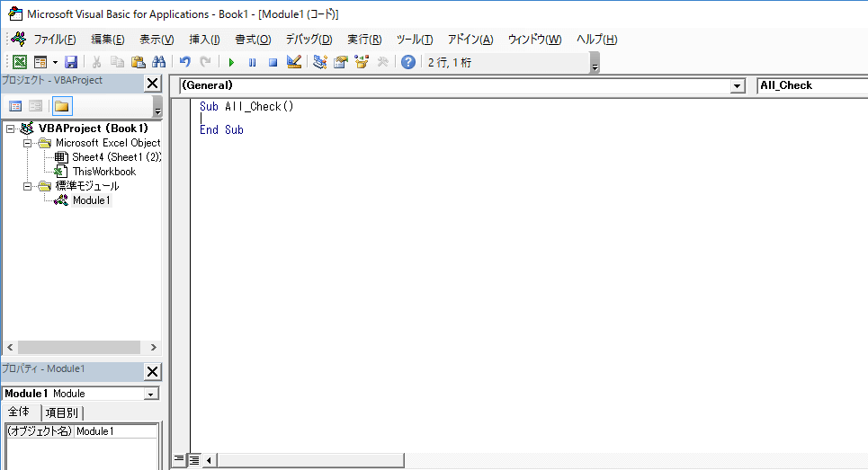Open Project Explorer toolbar icon
Screen dimensions: 868x470
(319, 62)
